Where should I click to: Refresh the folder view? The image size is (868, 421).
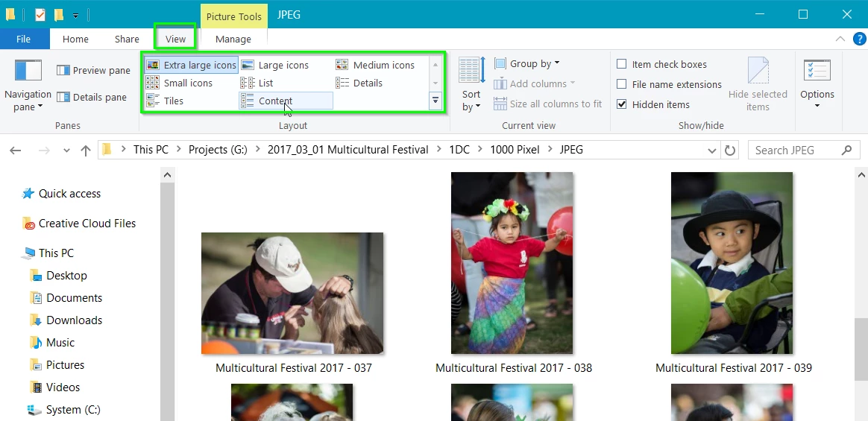[x=729, y=150]
